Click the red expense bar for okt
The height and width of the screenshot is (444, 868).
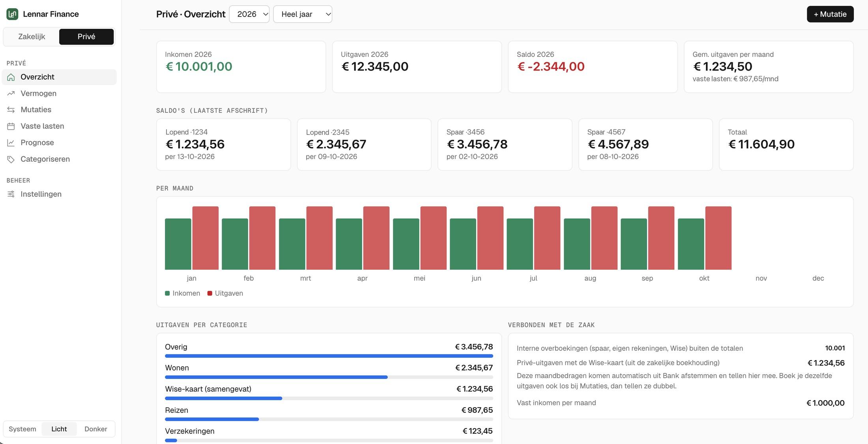pyautogui.click(x=718, y=238)
